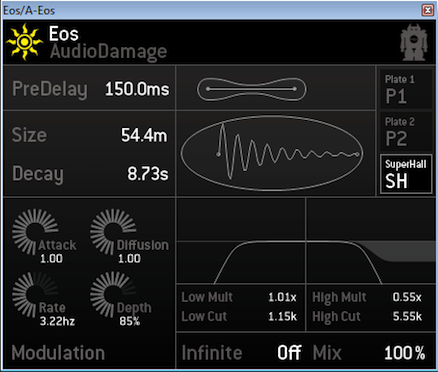The height and width of the screenshot is (372, 438).
Task: Click the Decay value 8.73s
Action: click(x=148, y=174)
